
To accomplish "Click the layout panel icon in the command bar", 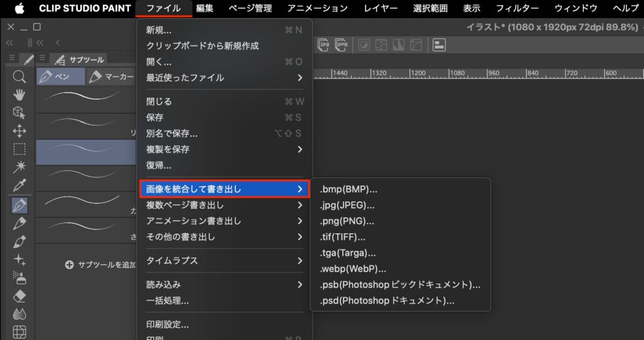I will (439, 45).
